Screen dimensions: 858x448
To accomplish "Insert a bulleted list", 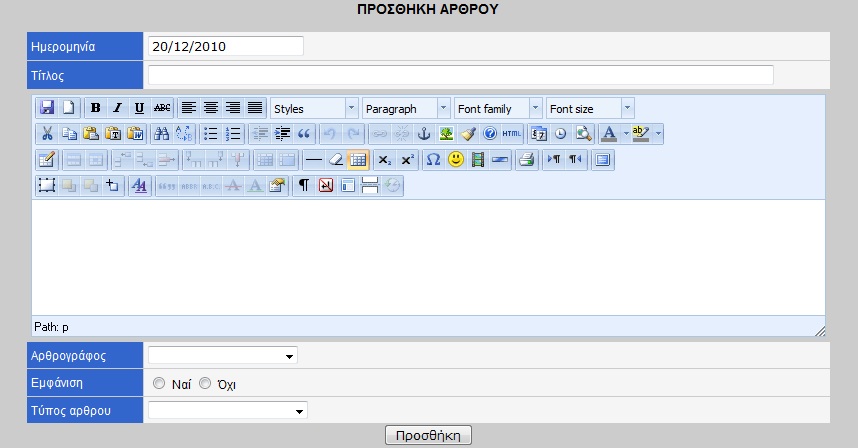I will 211,133.
